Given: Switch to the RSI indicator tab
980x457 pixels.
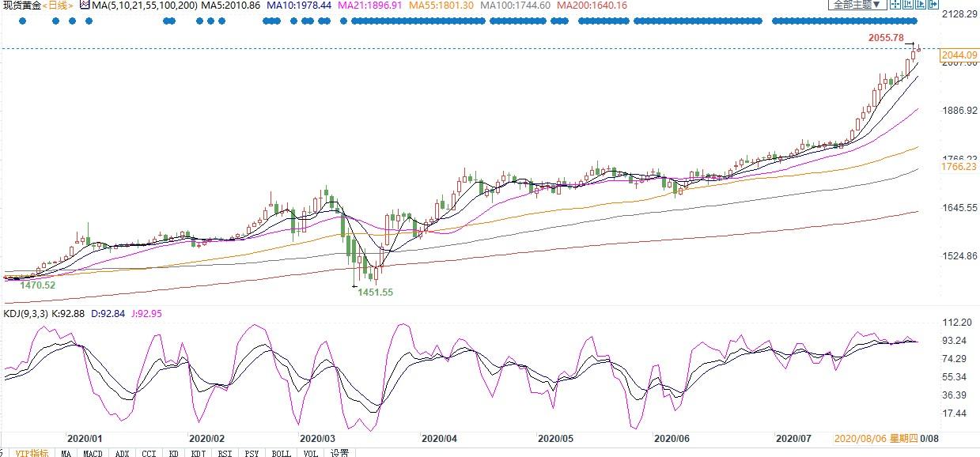Looking at the screenshot, I should click(225, 453).
